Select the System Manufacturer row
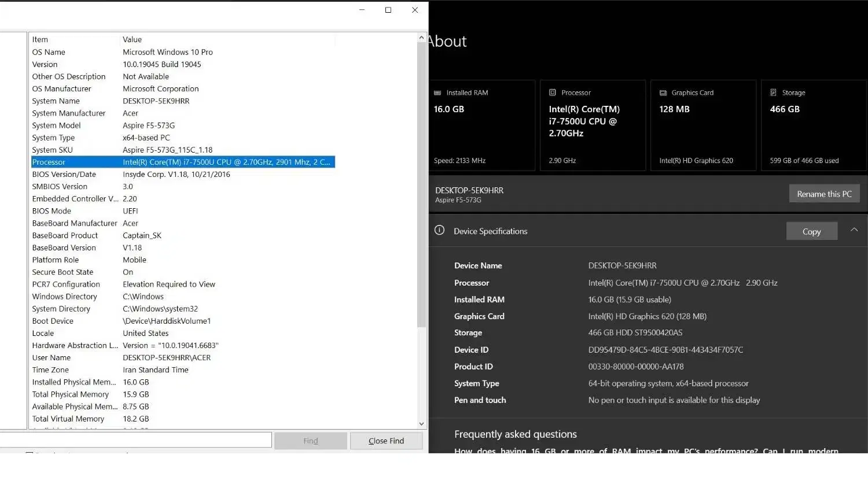Screen dimensions: 868x488 183,113
